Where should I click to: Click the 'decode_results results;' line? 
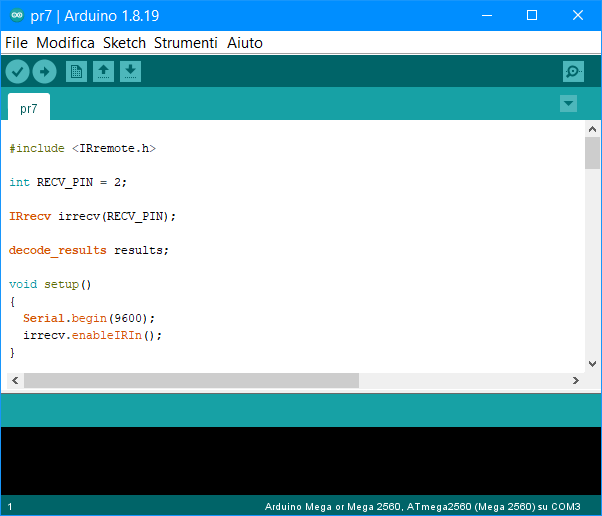[x=89, y=250]
